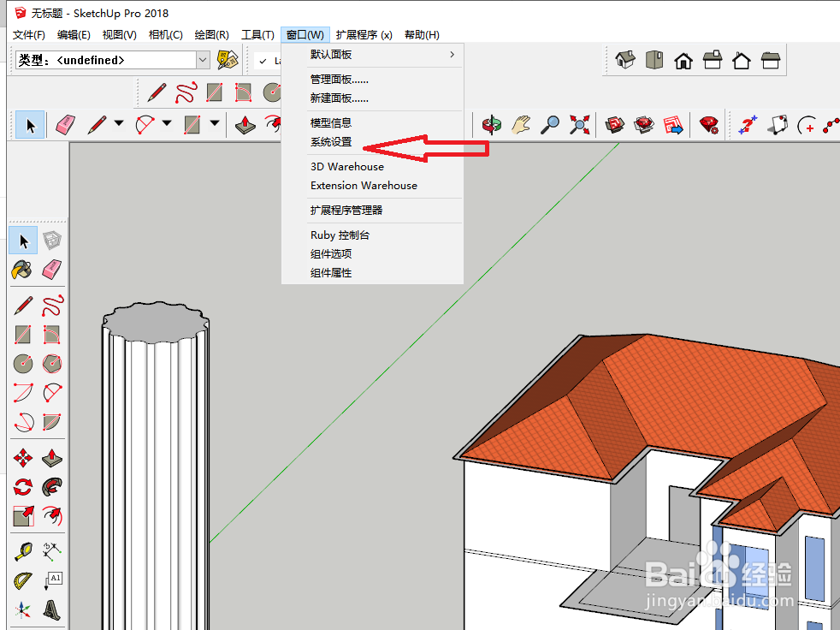The image size is (840, 630).
Task: Toggle the layer visibility checkmark in layer toolbar
Action: point(263,61)
